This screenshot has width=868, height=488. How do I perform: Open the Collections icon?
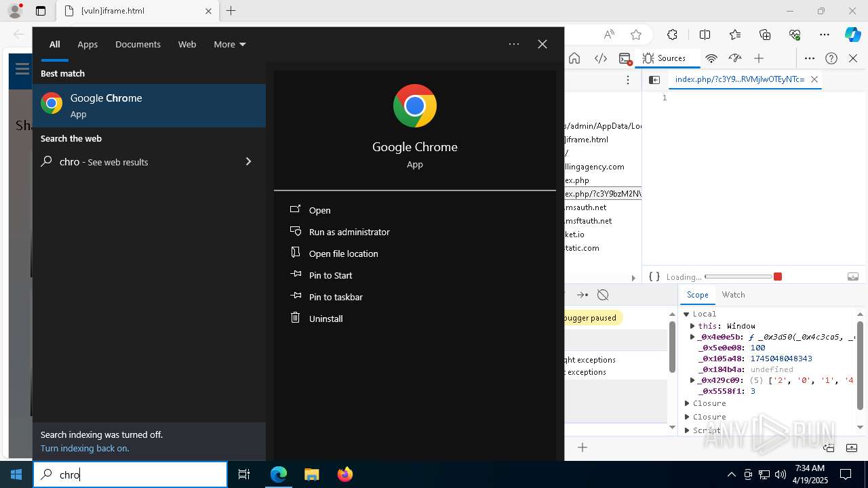click(x=765, y=35)
